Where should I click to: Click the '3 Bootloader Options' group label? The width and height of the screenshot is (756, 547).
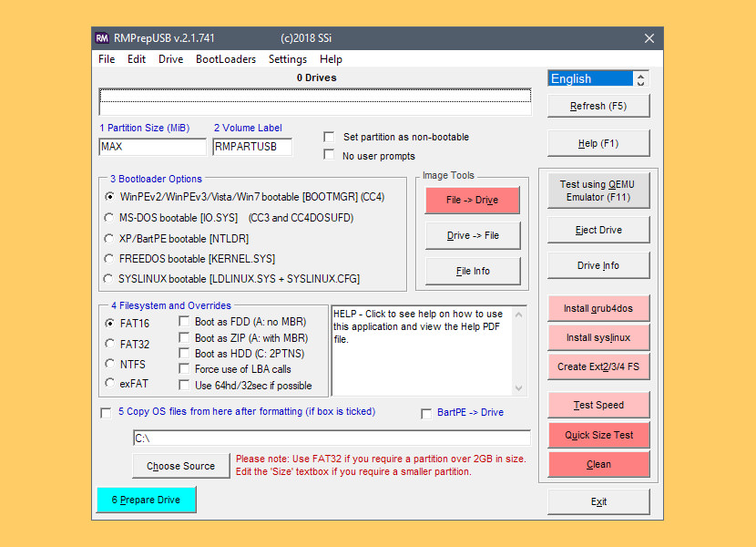click(157, 179)
